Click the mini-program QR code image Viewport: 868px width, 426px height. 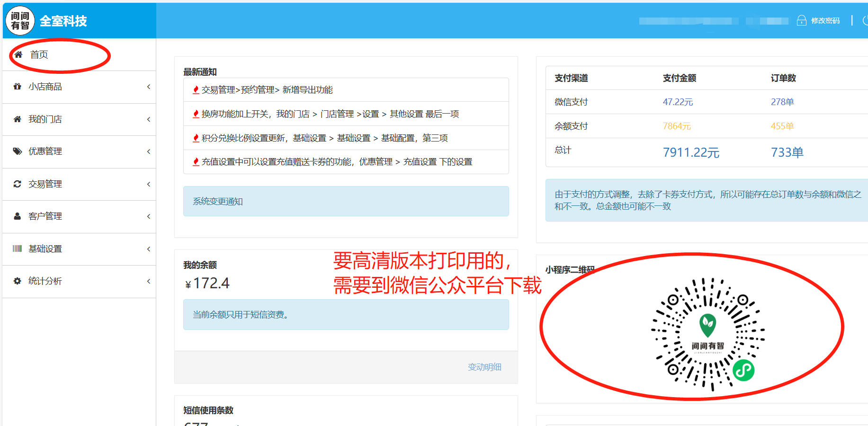[708, 334]
